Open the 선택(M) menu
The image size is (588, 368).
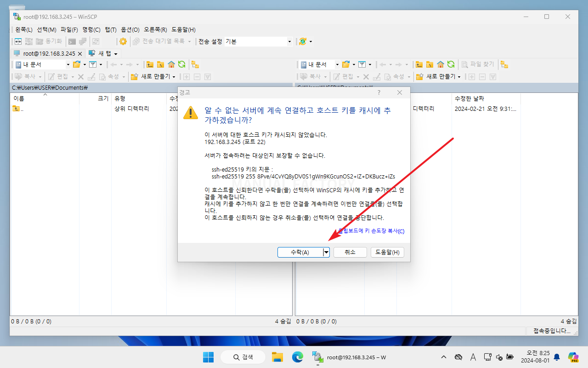(46, 29)
